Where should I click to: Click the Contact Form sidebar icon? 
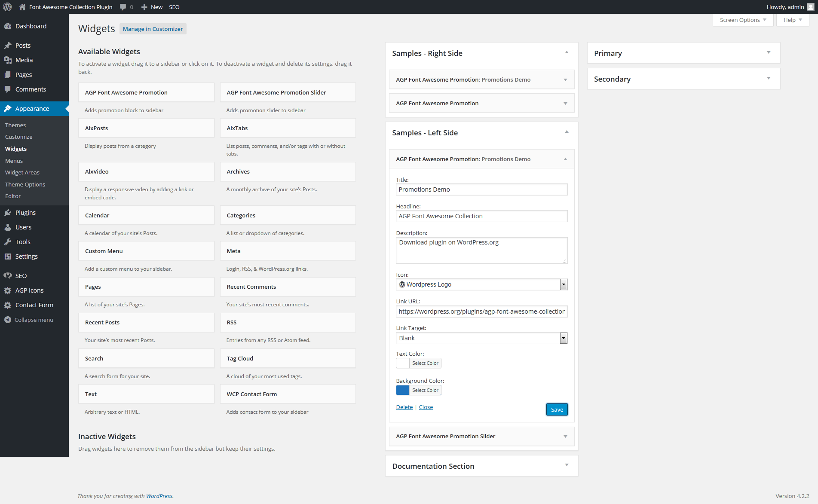coord(8,305)
